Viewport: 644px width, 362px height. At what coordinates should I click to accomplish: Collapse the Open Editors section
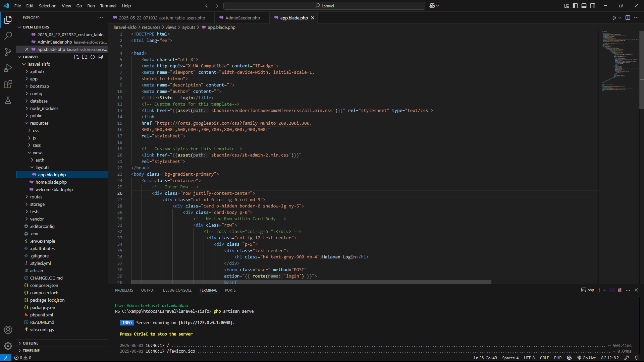tap(36, 27)
